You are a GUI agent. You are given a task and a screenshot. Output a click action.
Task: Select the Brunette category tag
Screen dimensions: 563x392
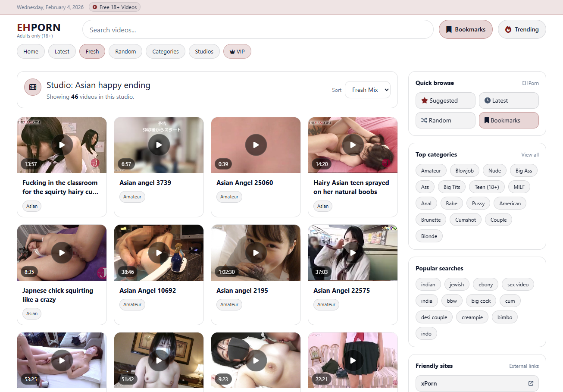click(x=431, y=220)
